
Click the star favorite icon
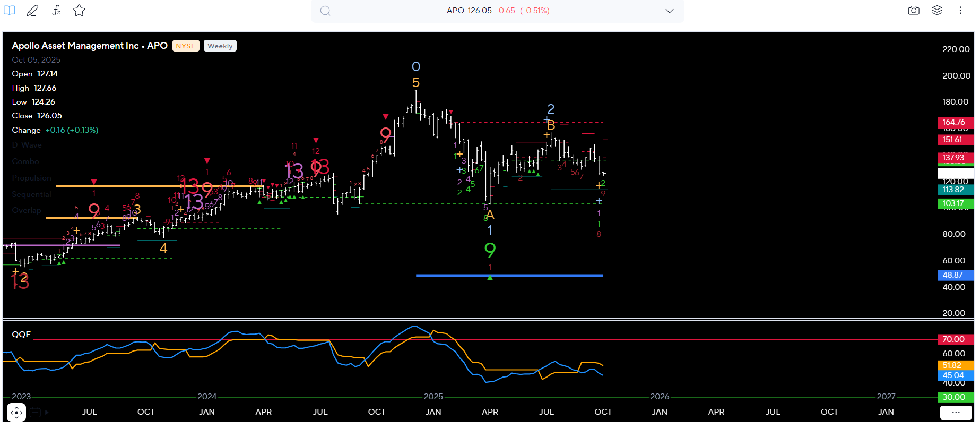click(79, 10)
